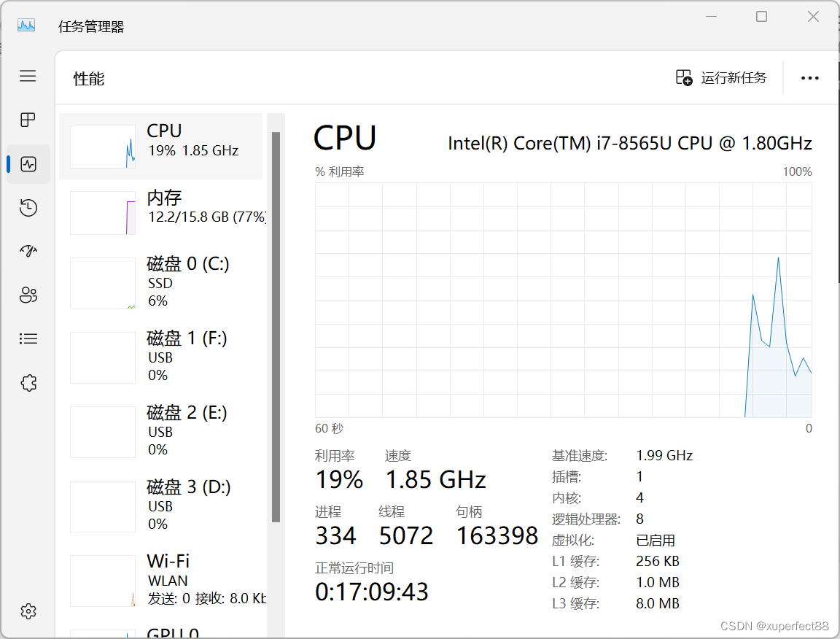This screenshot has width=840, height=639.
Task: Click the Wi-Fi mini graph thumbnail
Action: click(x=103, y=581)
